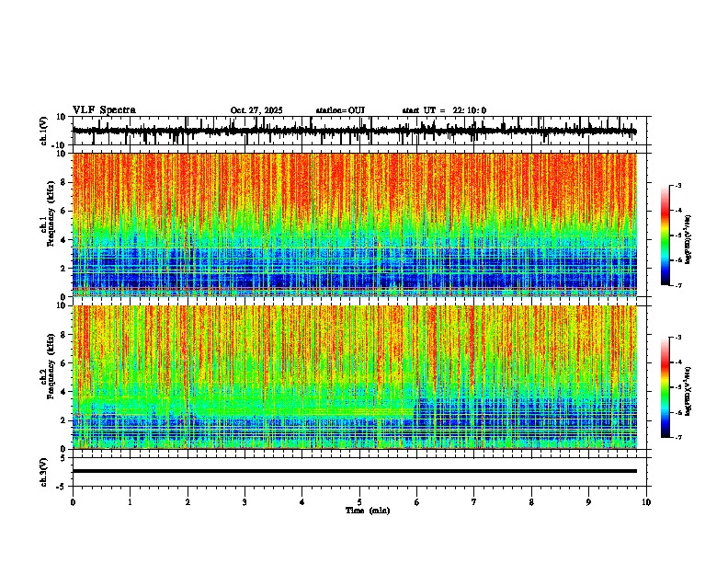Click the ch.1 voltage waveform trace
The image size is (728, 563).
point(354,131)
